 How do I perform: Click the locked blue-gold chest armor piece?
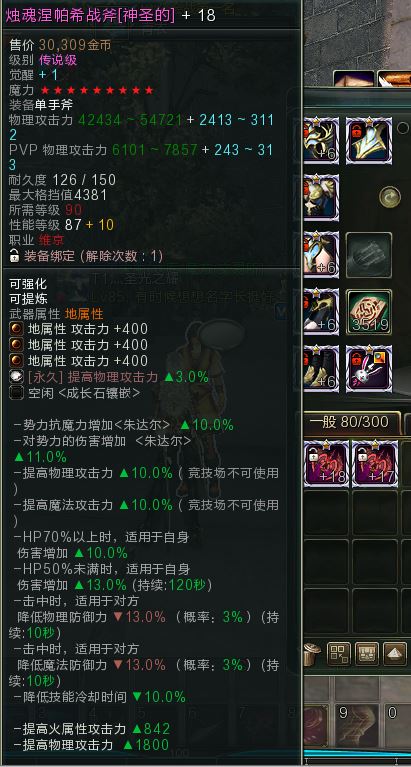click(x=369, y=140)
